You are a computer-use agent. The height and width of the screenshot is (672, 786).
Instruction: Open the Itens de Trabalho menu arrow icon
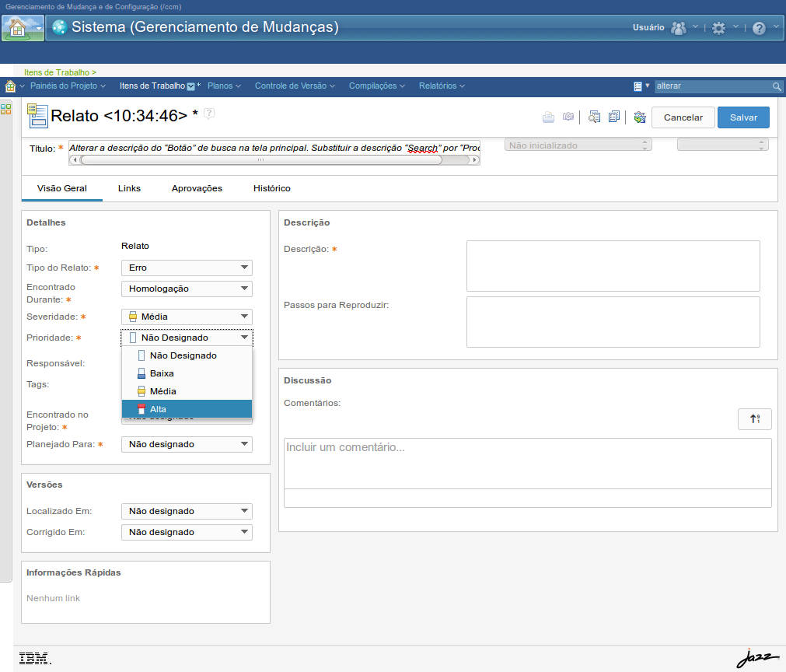coord(191,86)
